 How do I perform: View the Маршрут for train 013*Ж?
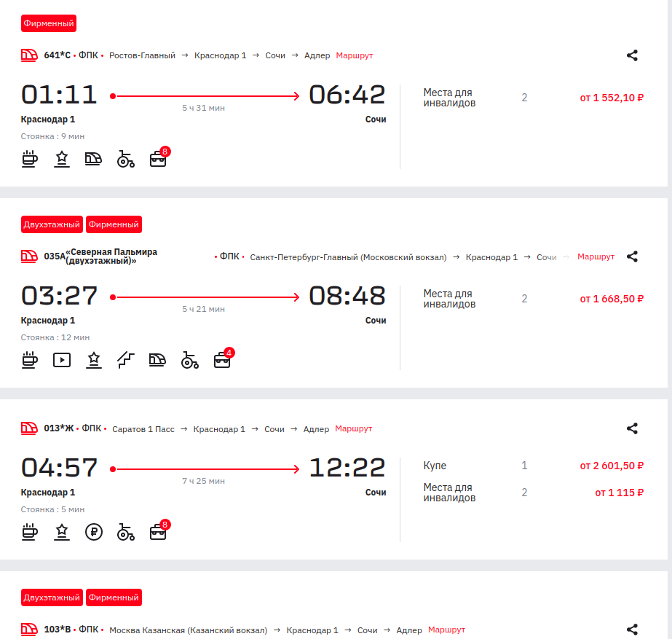point(353,428)
